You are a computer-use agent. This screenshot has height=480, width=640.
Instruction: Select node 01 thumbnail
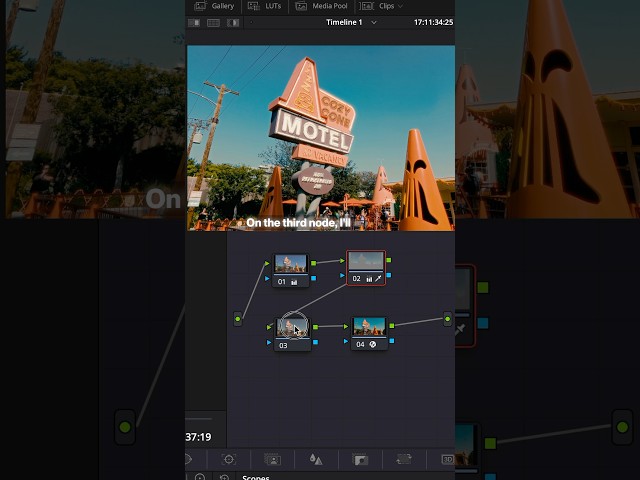tap(291, 264)
